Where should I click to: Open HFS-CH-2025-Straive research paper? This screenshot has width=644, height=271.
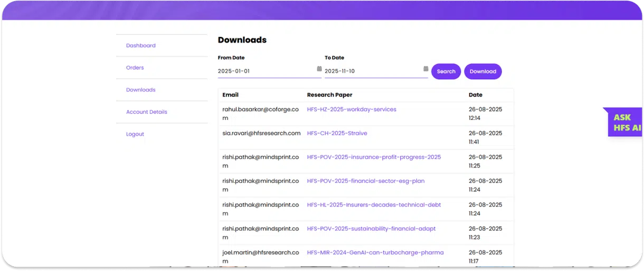point(337,133)
